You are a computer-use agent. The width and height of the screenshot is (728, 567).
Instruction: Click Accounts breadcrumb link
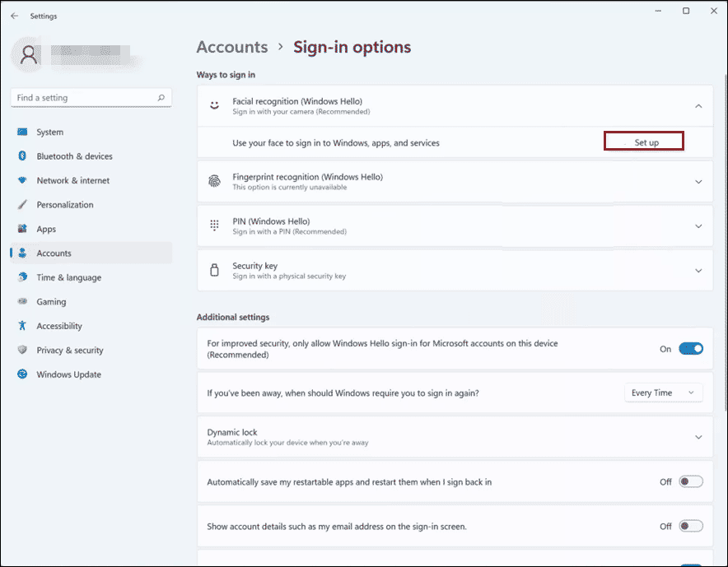[x=232, y=47]
